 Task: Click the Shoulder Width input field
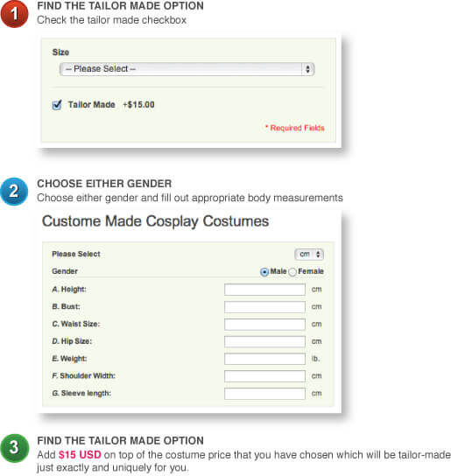(x=264, y=376)
